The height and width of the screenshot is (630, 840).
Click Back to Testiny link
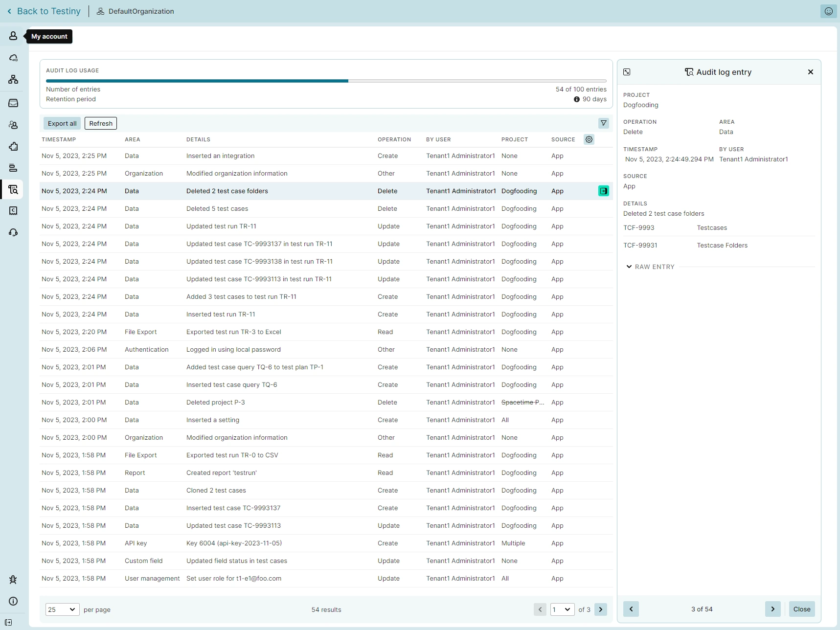click(44, 11)
